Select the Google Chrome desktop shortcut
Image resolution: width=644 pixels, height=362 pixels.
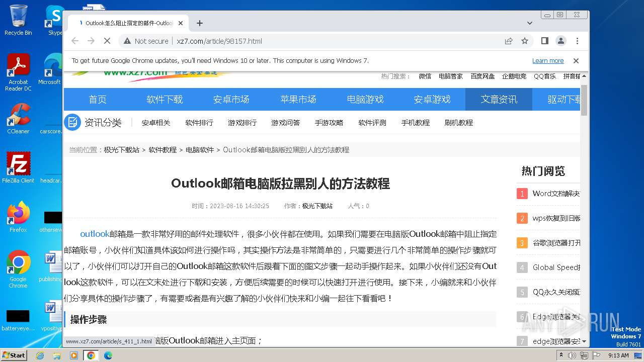[18, 269]
